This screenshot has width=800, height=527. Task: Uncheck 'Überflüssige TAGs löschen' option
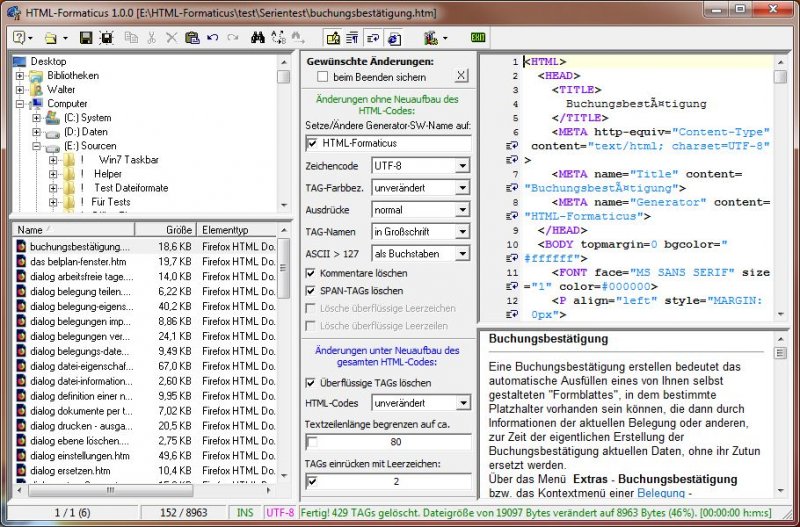click(312, 382)
